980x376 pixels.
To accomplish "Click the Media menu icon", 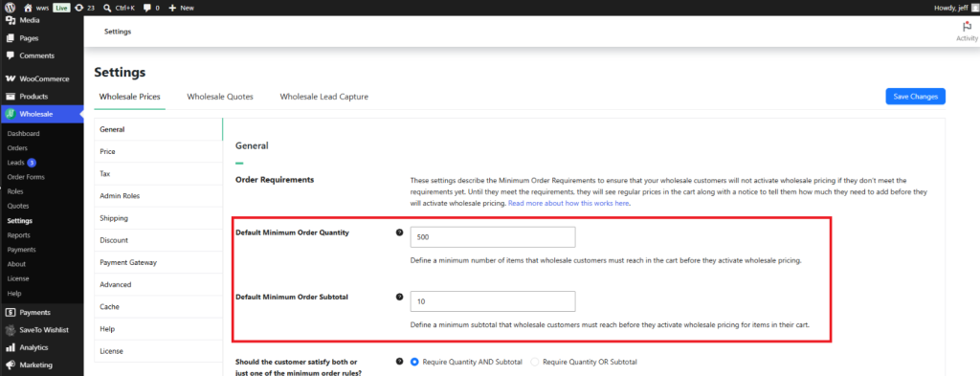I will click(x=10, y=20).
